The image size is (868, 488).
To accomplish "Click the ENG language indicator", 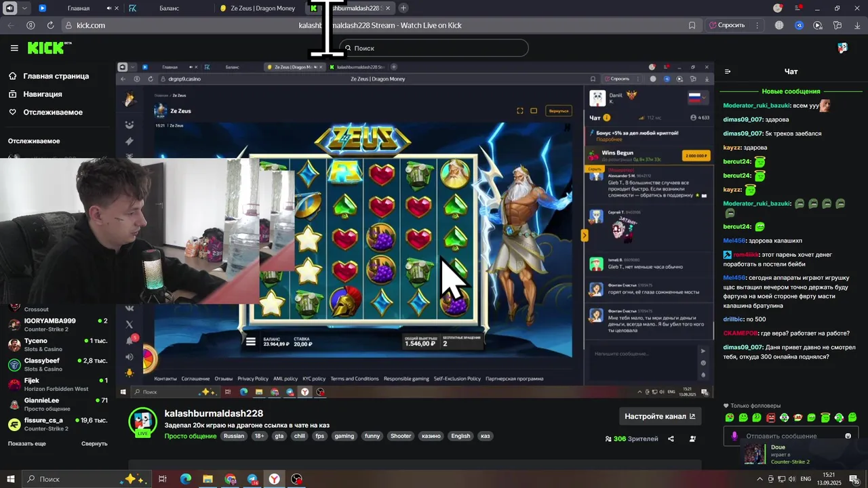I will coord(806,479).
